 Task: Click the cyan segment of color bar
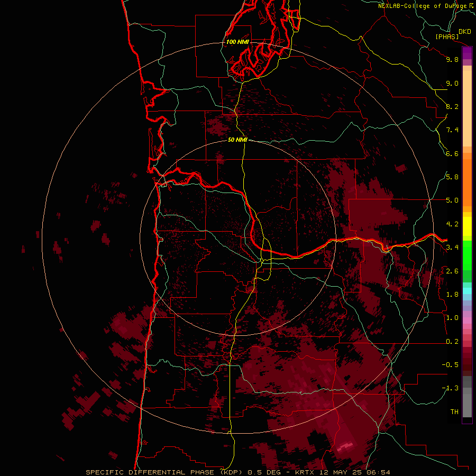(x=467, y=291)
